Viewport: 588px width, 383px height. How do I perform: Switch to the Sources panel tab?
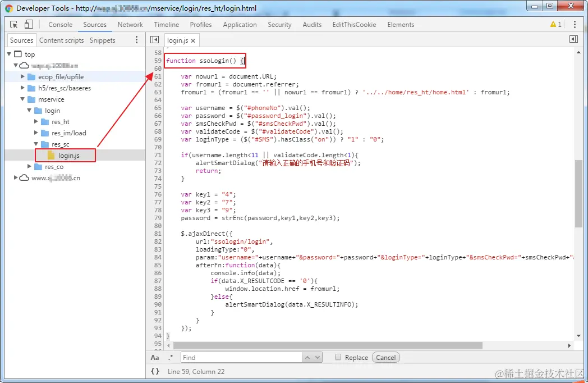[x=95, y=24]
